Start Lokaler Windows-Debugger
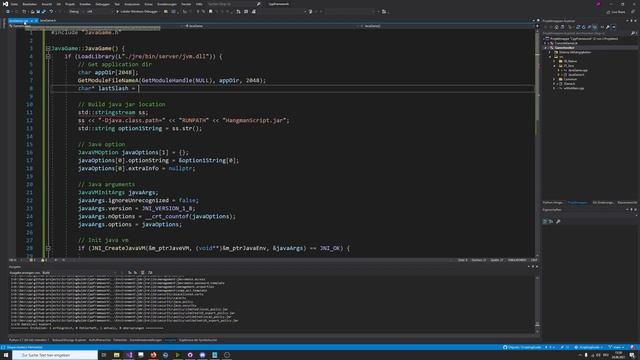 (138, 12)
